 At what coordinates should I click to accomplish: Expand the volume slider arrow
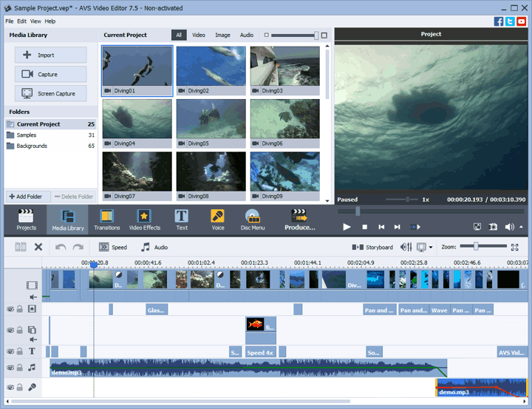521,226
